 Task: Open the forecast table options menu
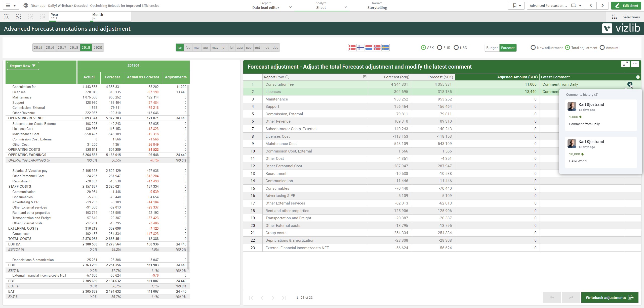tap(635, 64)
